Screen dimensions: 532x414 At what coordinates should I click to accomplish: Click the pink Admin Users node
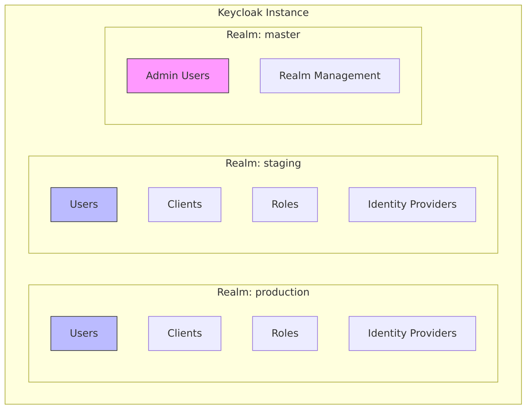pos(177,76)
